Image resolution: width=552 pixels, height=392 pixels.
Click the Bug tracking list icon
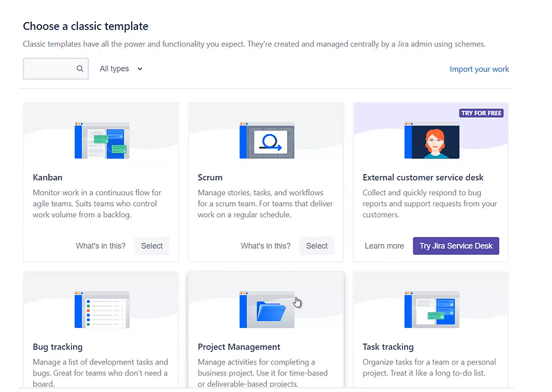coord(101,309)
